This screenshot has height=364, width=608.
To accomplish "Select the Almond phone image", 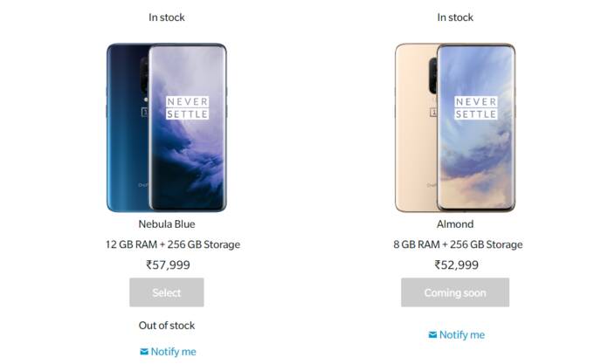I will pos(454,127).
